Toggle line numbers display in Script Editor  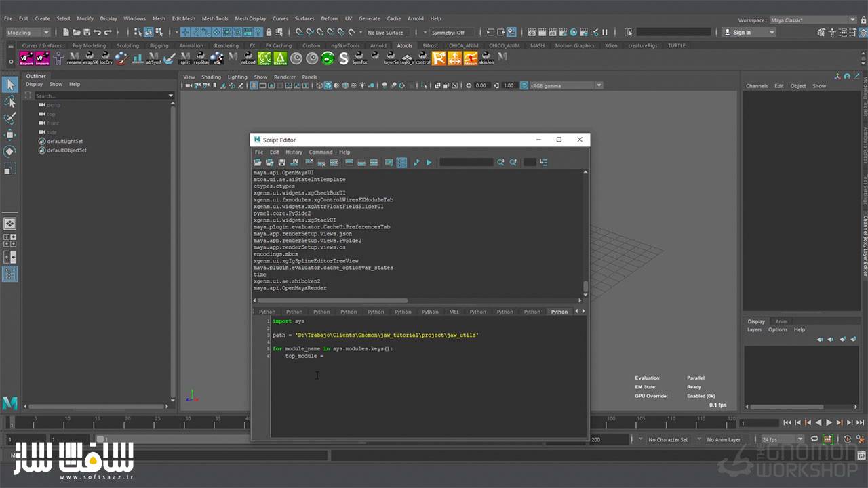pos(401,163)
